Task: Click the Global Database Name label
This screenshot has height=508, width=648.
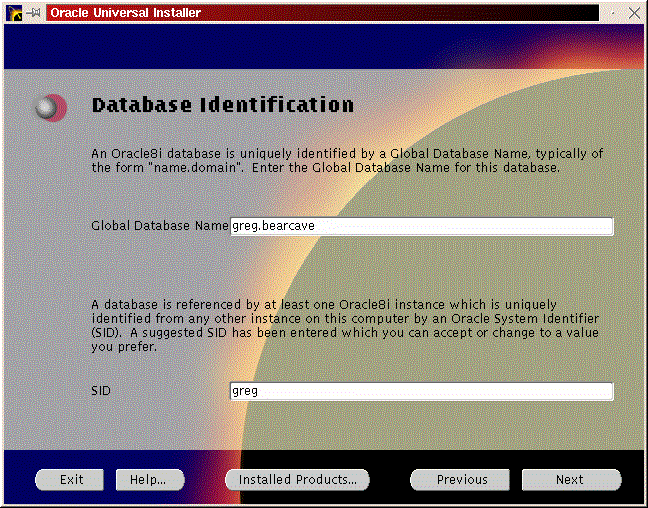Action: (159, 226)
